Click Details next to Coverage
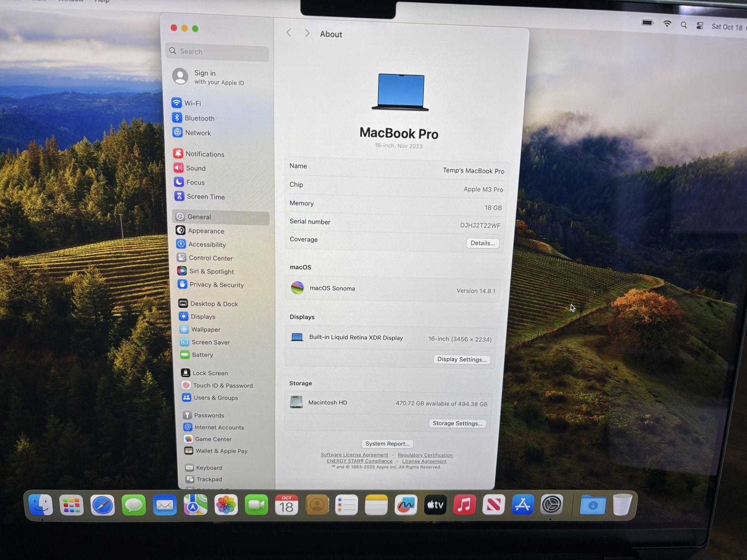The height and width of the screenshot is (560, 747). point(482,243)
